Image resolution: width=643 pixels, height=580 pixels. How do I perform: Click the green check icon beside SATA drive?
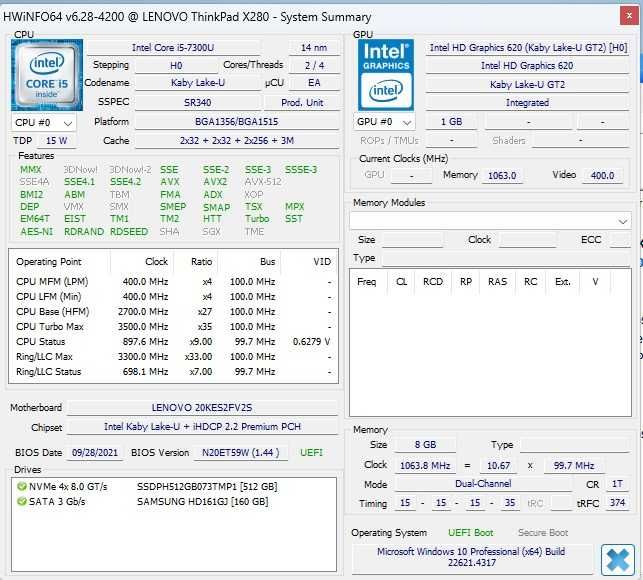pos(21,501)
